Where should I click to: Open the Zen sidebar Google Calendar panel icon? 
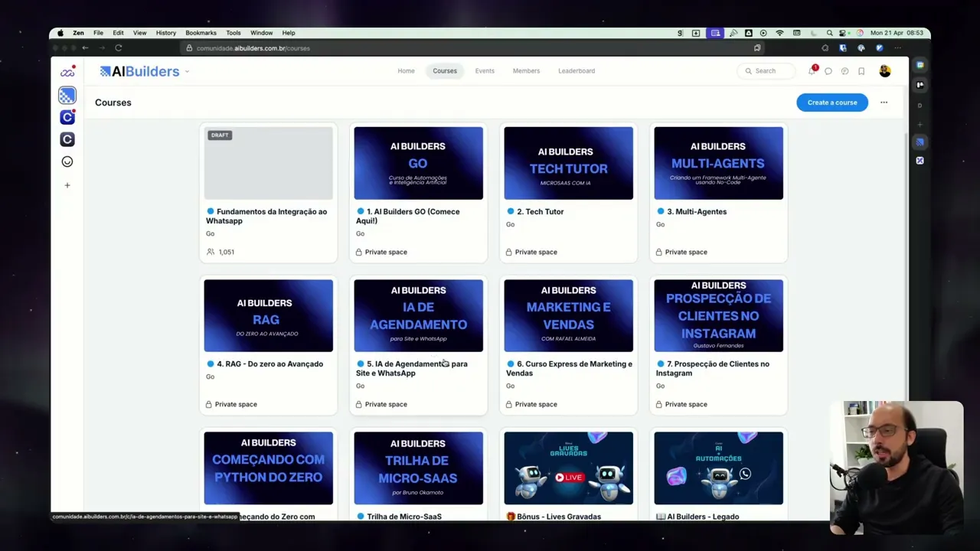coord(920,65)
